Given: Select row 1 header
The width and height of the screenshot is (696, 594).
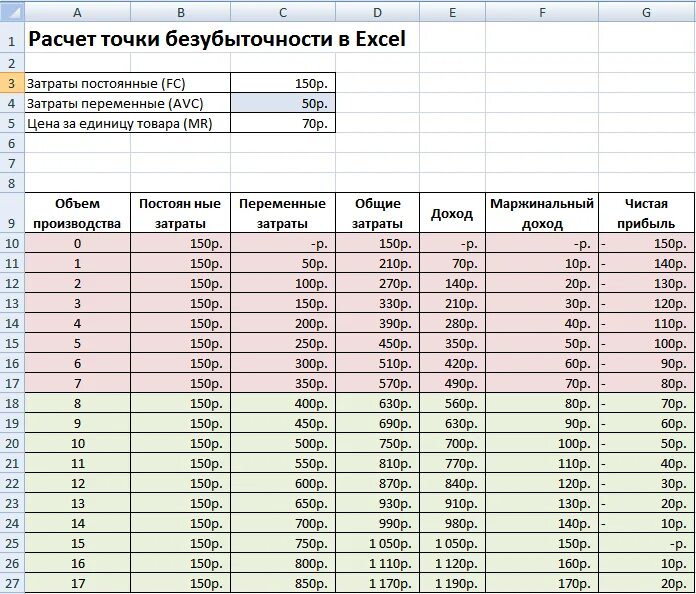Looking at the screenshot, I should point(12,38).
